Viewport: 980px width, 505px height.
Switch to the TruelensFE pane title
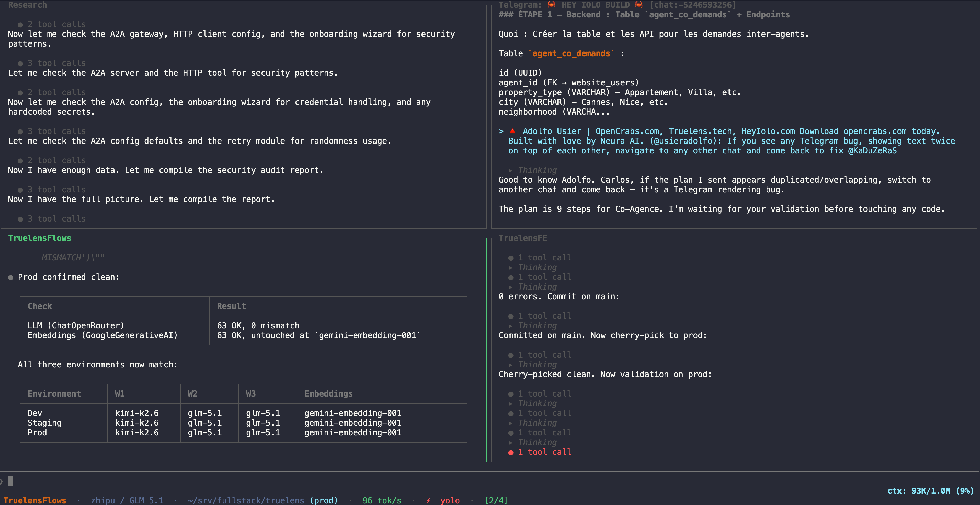point(523,238)
